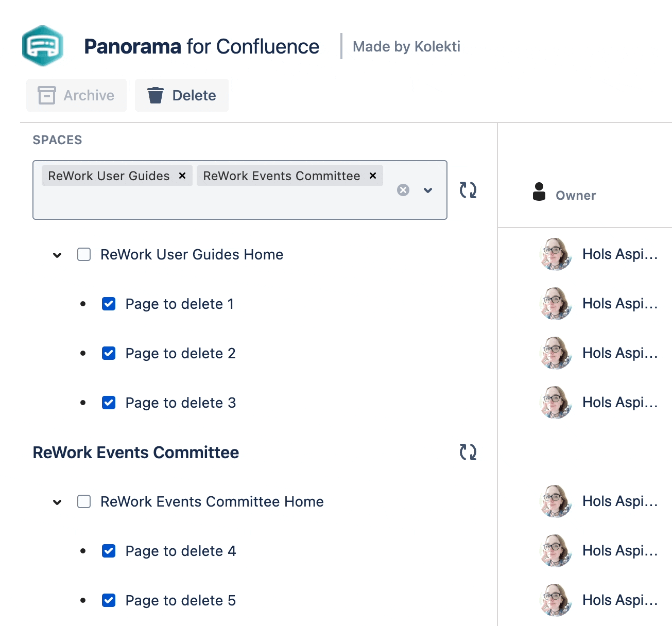Image resolution: width=672 pixels, height=626 pixels.
Task: Open the spaces dropdown chevron
Action: (x=428, y=190)
